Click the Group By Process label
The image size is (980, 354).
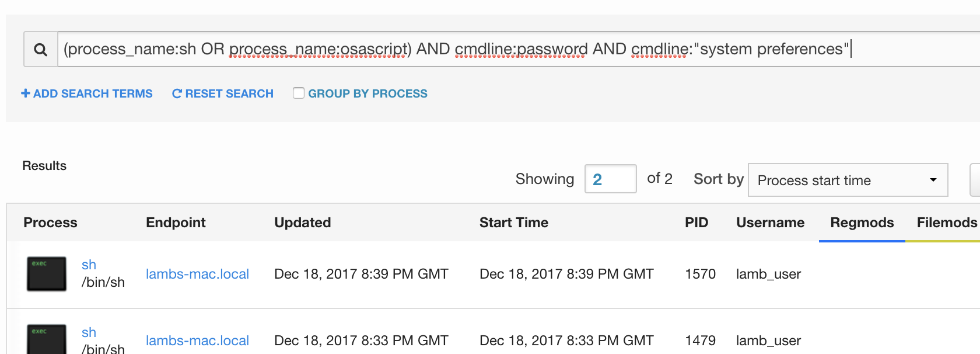(367, 93)
